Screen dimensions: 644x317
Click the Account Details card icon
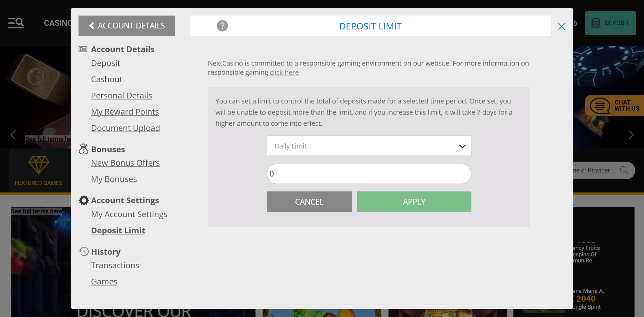(x=83, y=49)
